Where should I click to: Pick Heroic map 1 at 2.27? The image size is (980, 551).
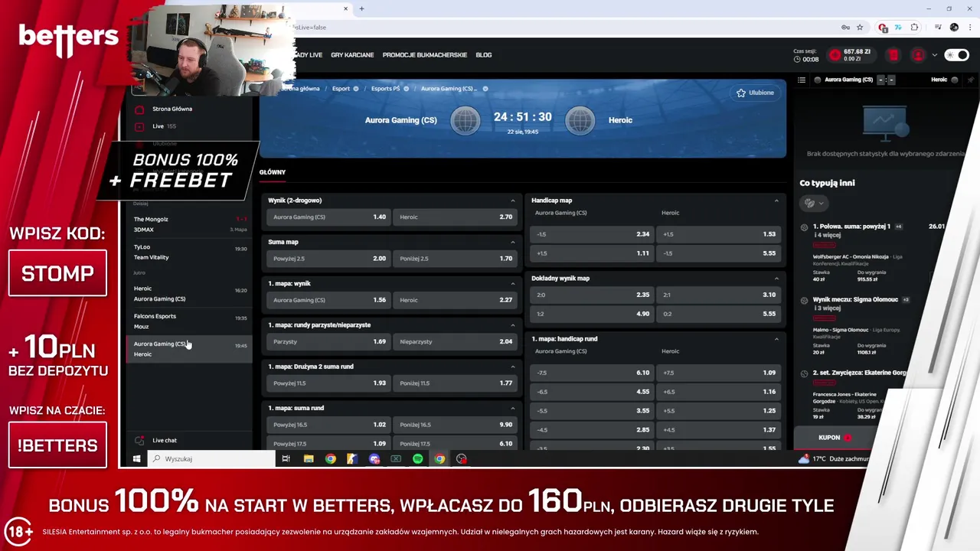coord(456,300)
